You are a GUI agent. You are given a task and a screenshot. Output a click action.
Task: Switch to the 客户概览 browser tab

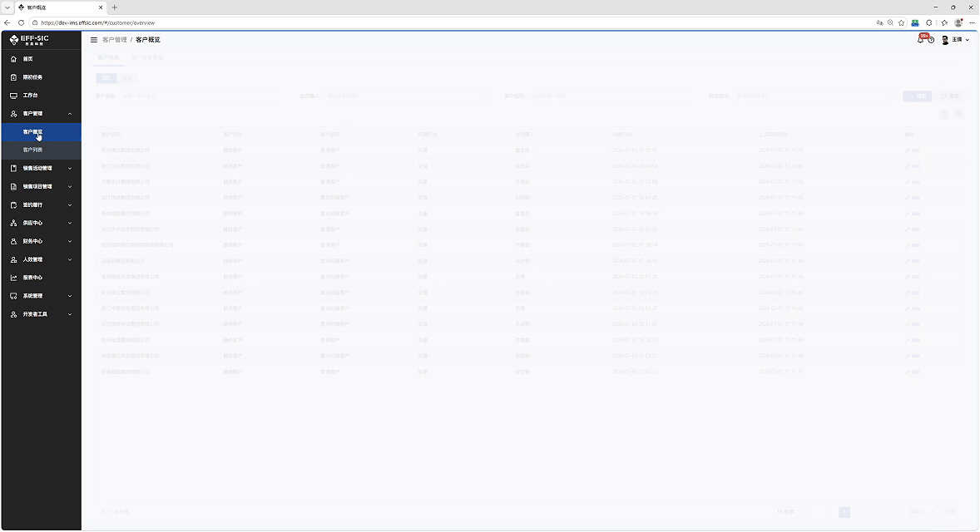pyautogui.click(x=59, y=7)
